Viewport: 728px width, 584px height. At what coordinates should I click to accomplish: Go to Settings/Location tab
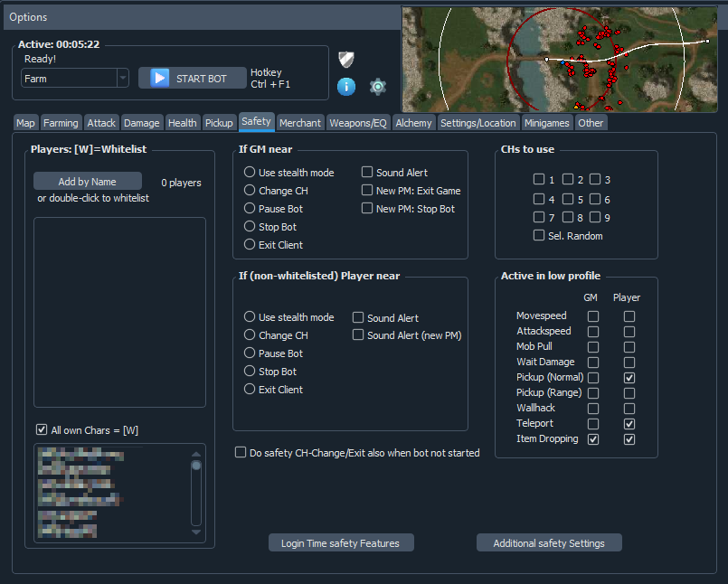pyautogui.click(x=478, y=123)
